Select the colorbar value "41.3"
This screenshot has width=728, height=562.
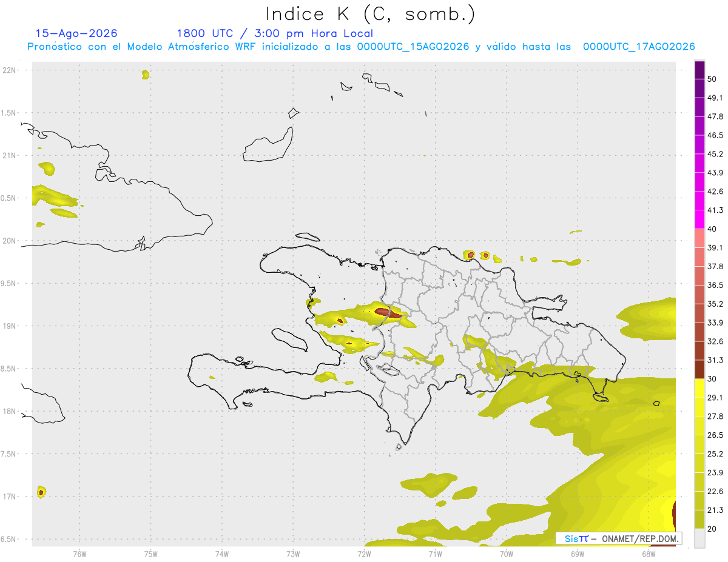click(715, 210)
